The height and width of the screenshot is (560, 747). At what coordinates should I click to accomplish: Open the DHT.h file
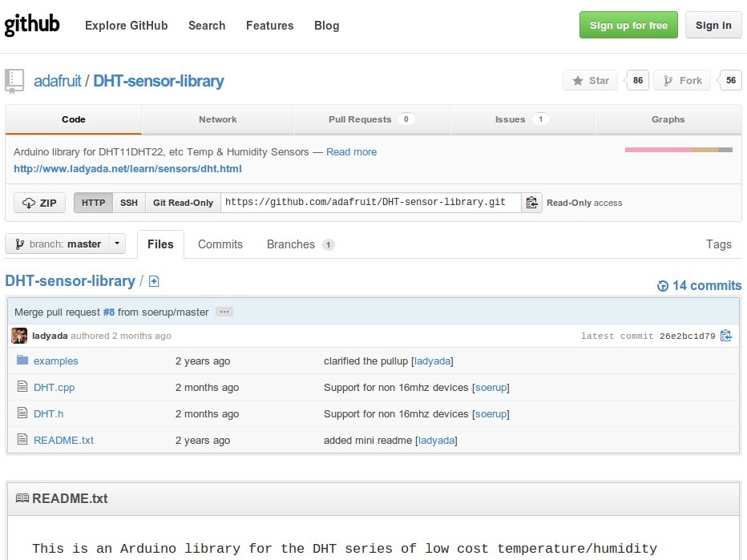coord(48,414)
